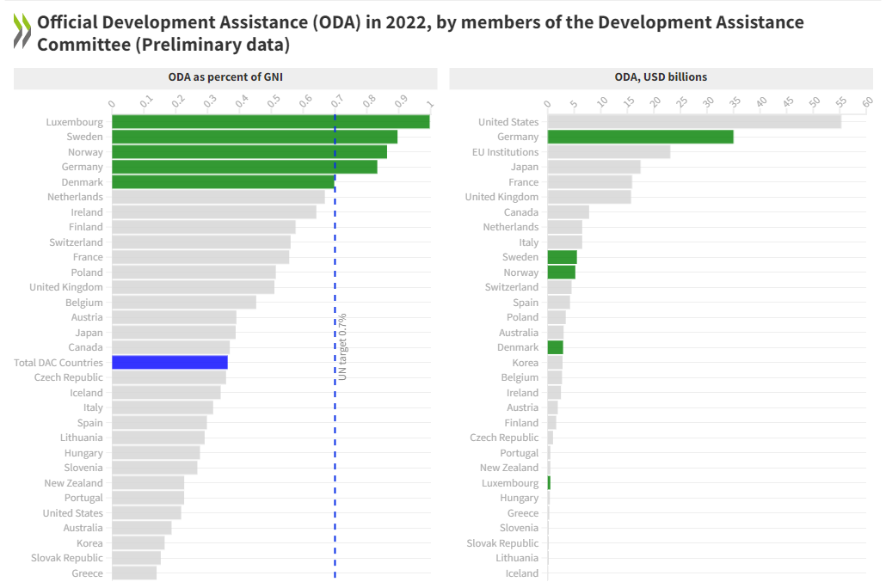Screen dimensions: 886x588
Task: Click the United States bar in USD chart
Action: 688,121
